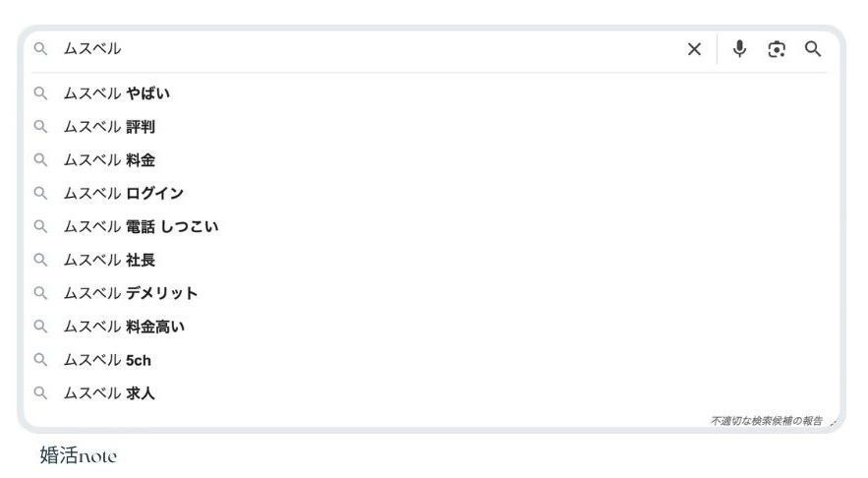The image size is (868, 478).
Task: Pick the suggestion ムスベル デメリット
Action: (x=432, y=292)
